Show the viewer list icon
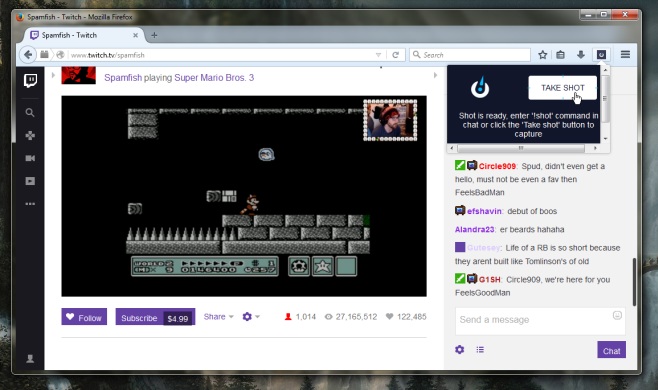Viewport: 658px width, 390px height. click(480, 349)
